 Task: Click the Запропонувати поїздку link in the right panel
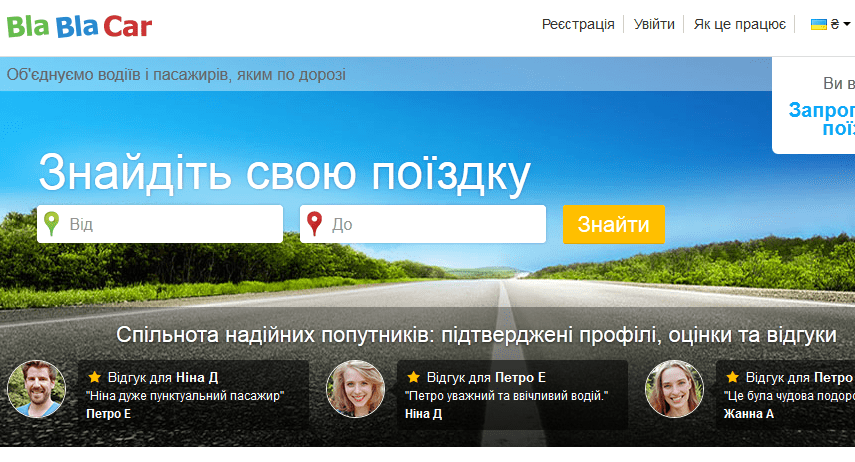point(822,119)
